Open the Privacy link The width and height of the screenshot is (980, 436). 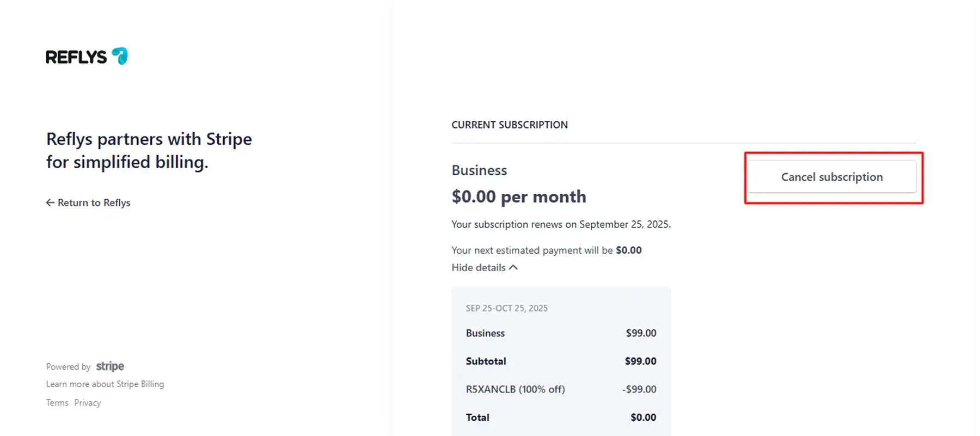click(x=88, y=403)
